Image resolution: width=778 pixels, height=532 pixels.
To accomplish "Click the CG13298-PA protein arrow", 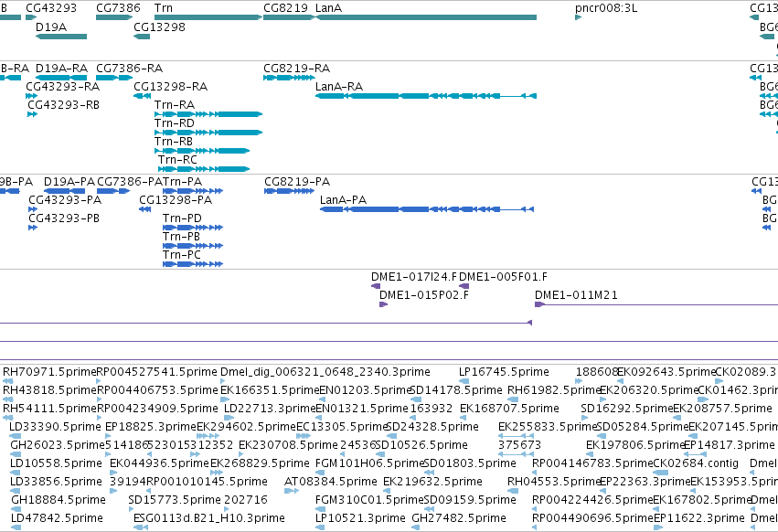I will (144, 209).
